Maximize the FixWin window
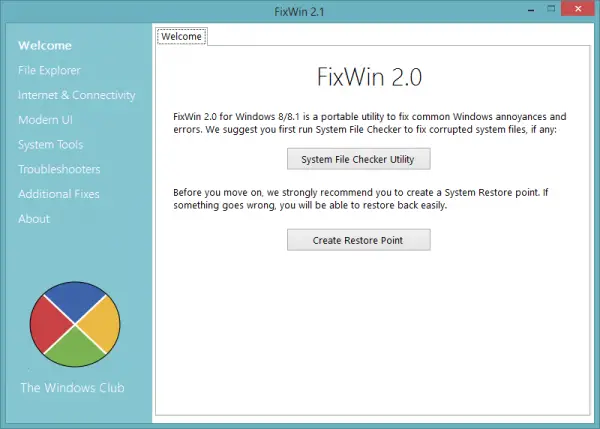This screenshot has width=600, height=429. pos(551,9)
